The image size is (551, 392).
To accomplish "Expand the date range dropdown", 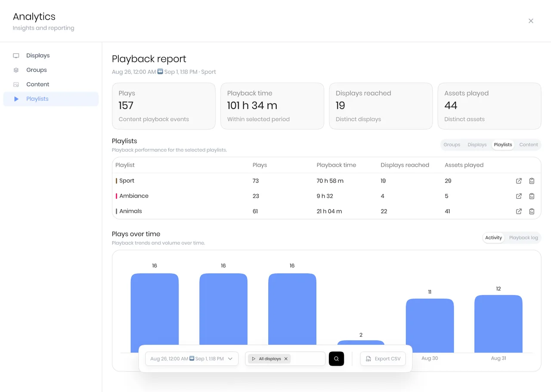I will [192, 358].
